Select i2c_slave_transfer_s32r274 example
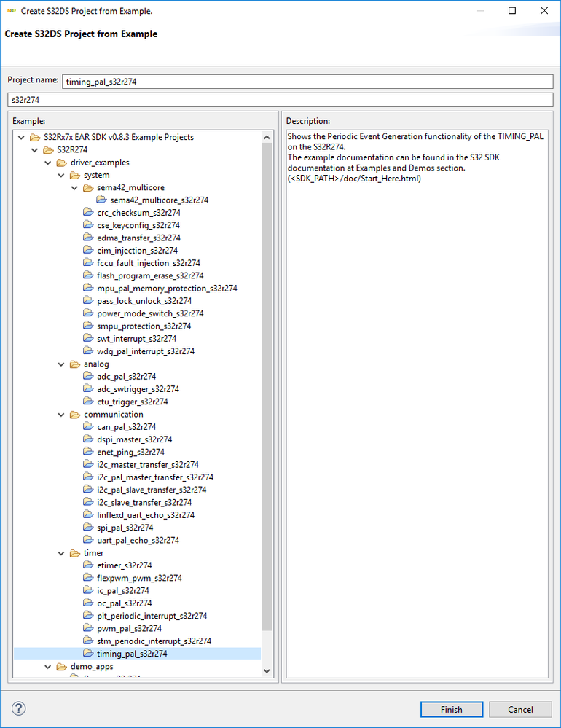The image size is (561, 728). pyautogui.click(x=144, y=502)
